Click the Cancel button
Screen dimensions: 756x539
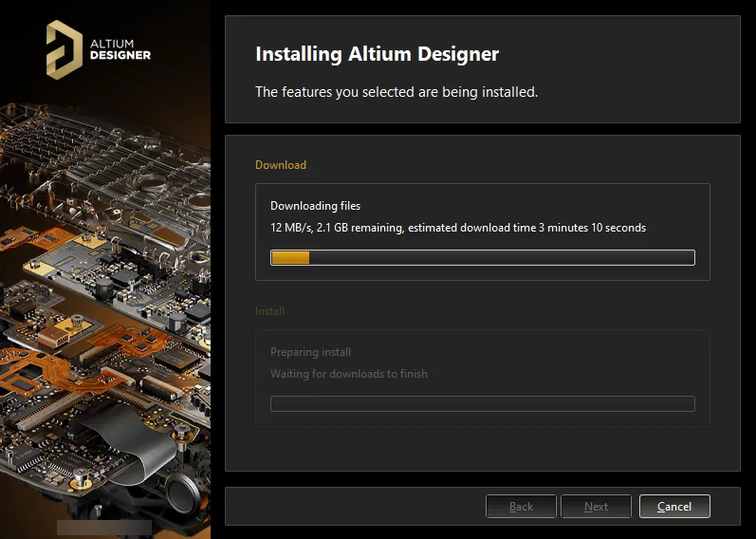[674, 506]
